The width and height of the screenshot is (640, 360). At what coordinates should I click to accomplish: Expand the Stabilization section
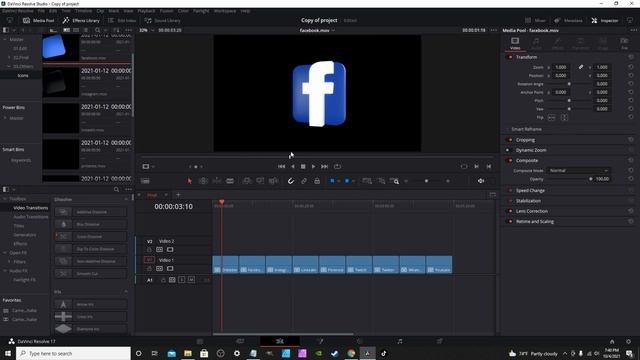pyautogui.click(x=528, y=201)
